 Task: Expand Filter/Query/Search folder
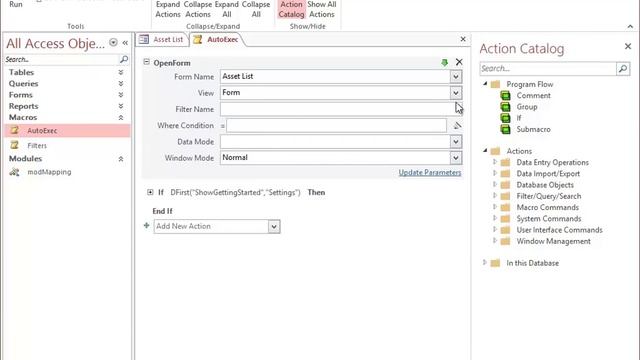pyautogui.click(x=495, y=196)
